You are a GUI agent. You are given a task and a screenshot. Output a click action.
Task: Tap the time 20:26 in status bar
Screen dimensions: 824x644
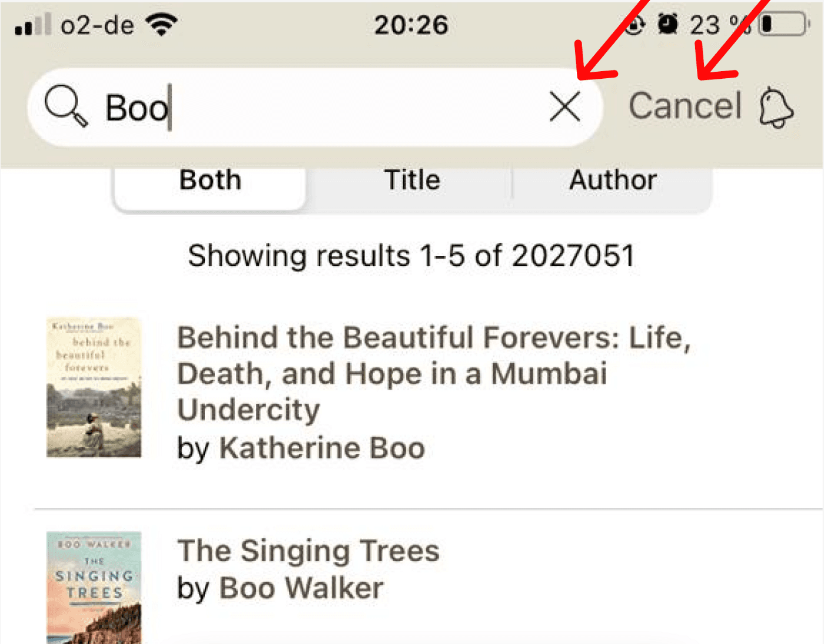pos(411,25)
